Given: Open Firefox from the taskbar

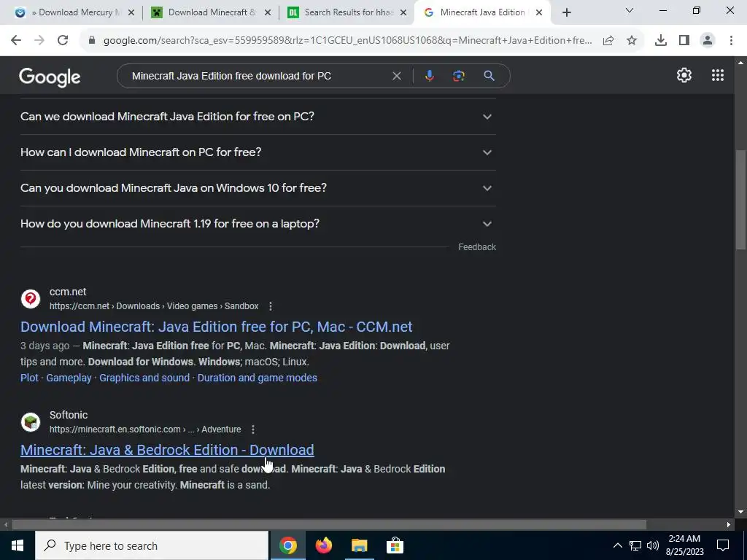Looking at the screenshot, I should 323,545.
